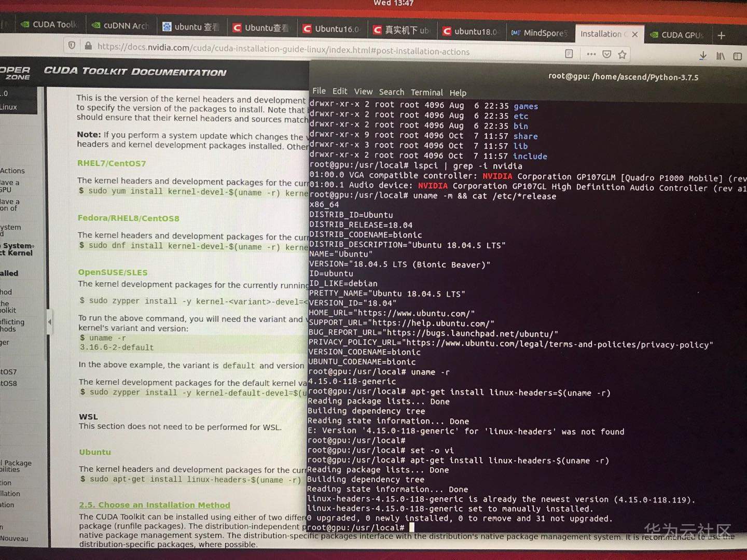Switch to the Ubuntu16.0 browser tab
The height and width of the screenshot is (560, 747).
click(x=331, y=29)
